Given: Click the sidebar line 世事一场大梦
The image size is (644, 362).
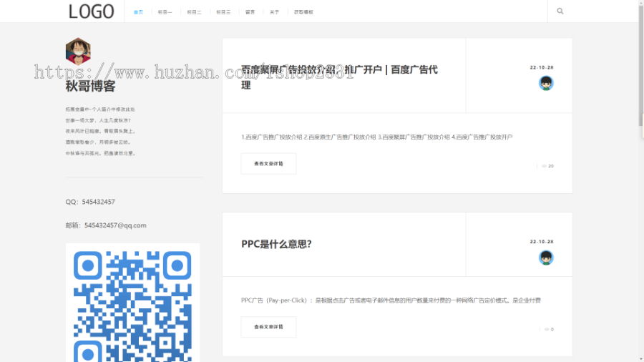Looking at the screenshot, I should point(98,121).
